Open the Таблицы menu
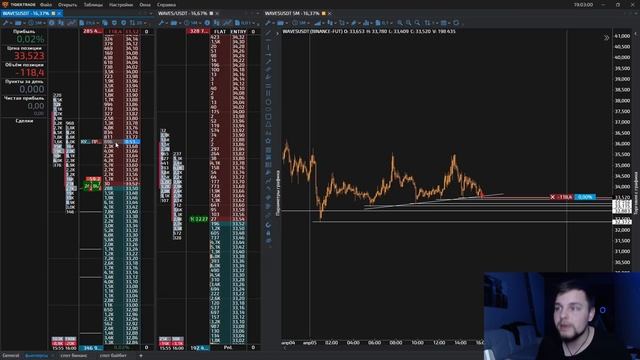640x360 pixels. coord(93,5)
